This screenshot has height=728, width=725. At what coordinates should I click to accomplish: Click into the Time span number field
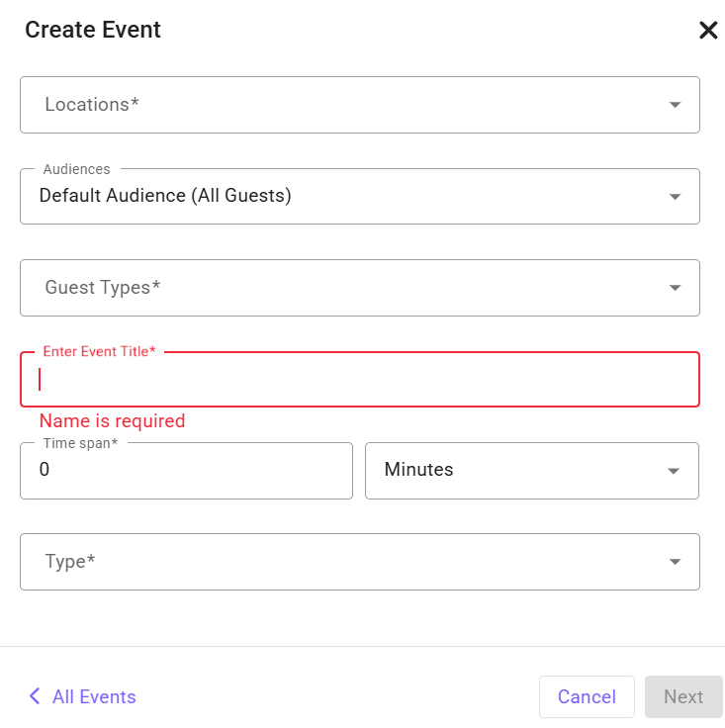186,471
